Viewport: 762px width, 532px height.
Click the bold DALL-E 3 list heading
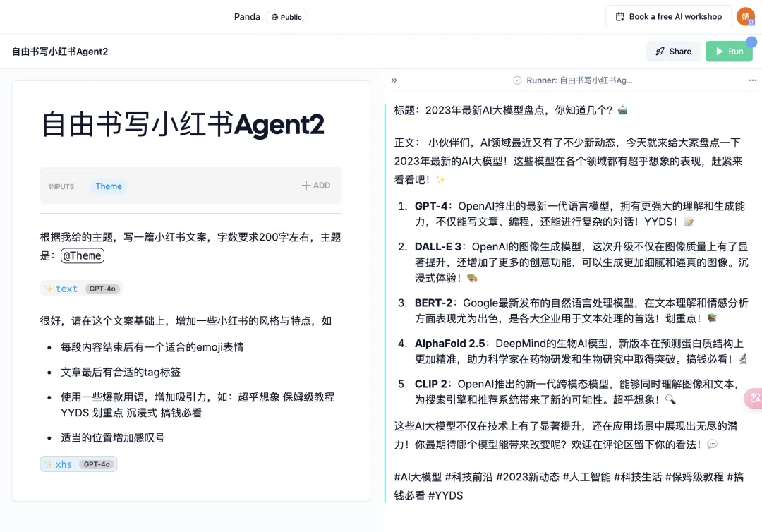tap(437, 246)
